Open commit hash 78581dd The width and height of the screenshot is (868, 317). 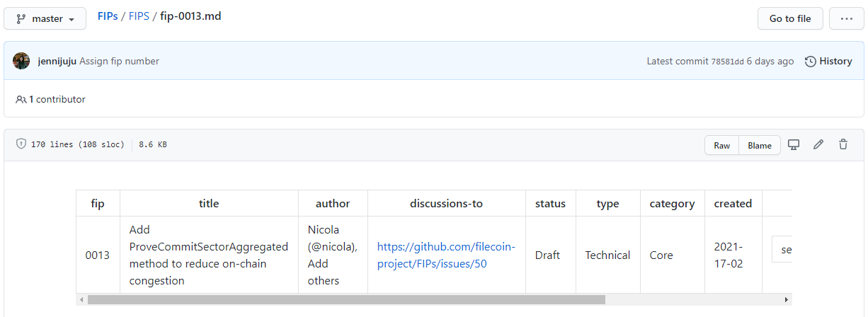click(x=727, y=62)
